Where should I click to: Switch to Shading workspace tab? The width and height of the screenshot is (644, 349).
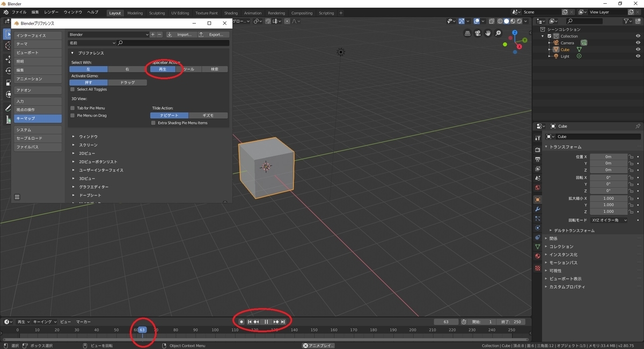pos(231,13)
